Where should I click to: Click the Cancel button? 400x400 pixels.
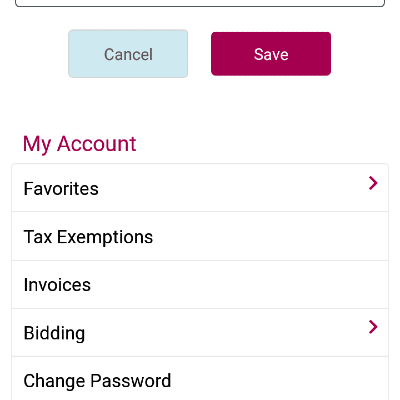(128, 54)
